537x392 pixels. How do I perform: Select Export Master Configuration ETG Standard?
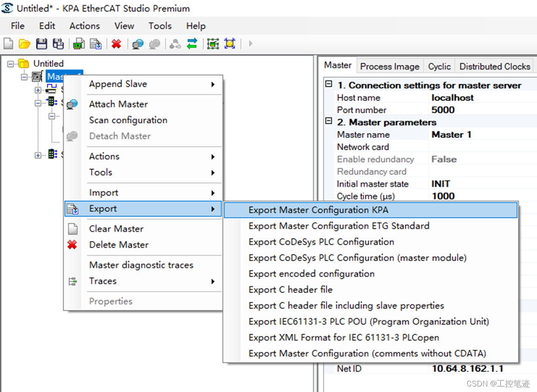coord(371,226)
